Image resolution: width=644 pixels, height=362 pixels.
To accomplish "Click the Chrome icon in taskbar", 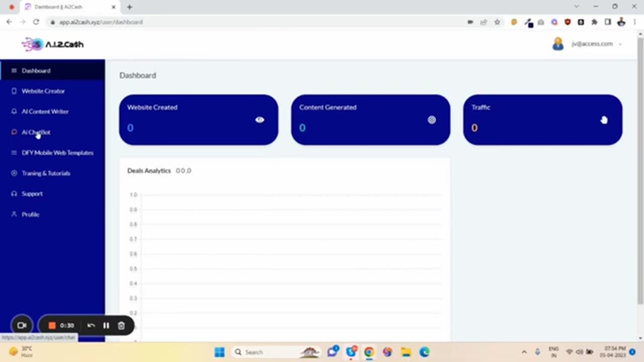I will click(369, 352).
